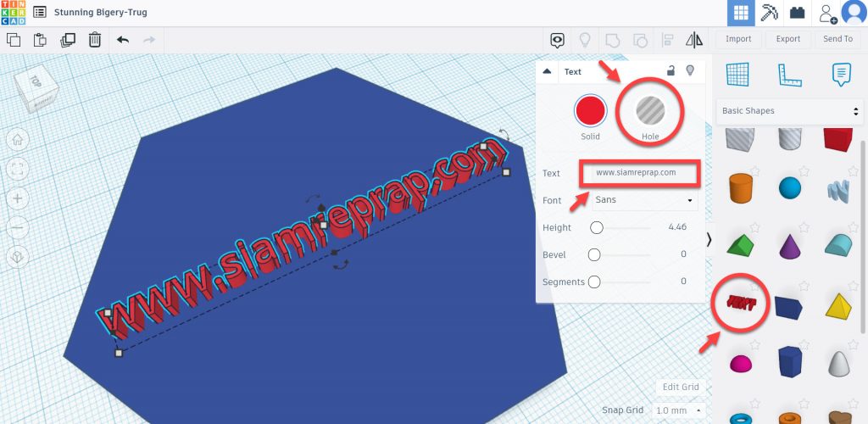Duplicate and repeat the selected object
This screenshot has height=424, width=868.
click(68, 40)
